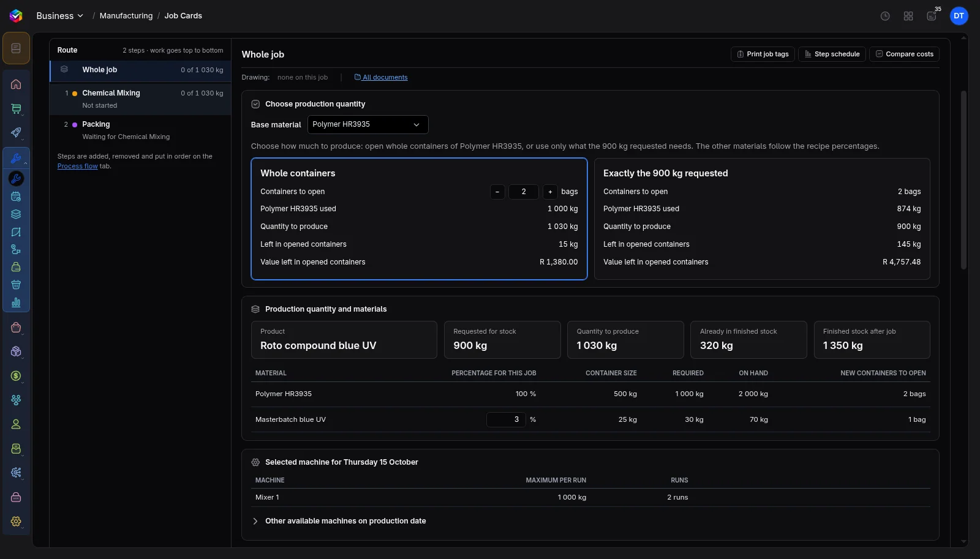Click the Compare costs button
This screenshot has width=980, height=559.
(905, 54)
